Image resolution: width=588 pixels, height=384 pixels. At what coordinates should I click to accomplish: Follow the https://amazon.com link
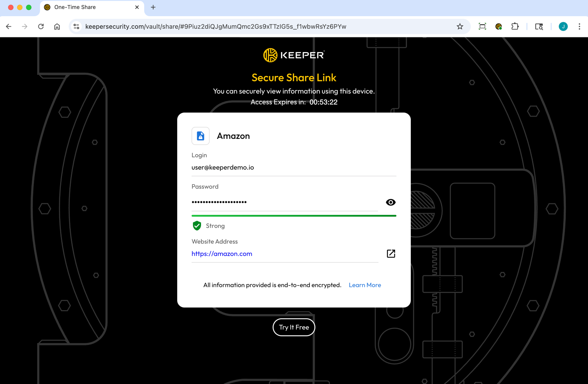(x=222, y=254)
